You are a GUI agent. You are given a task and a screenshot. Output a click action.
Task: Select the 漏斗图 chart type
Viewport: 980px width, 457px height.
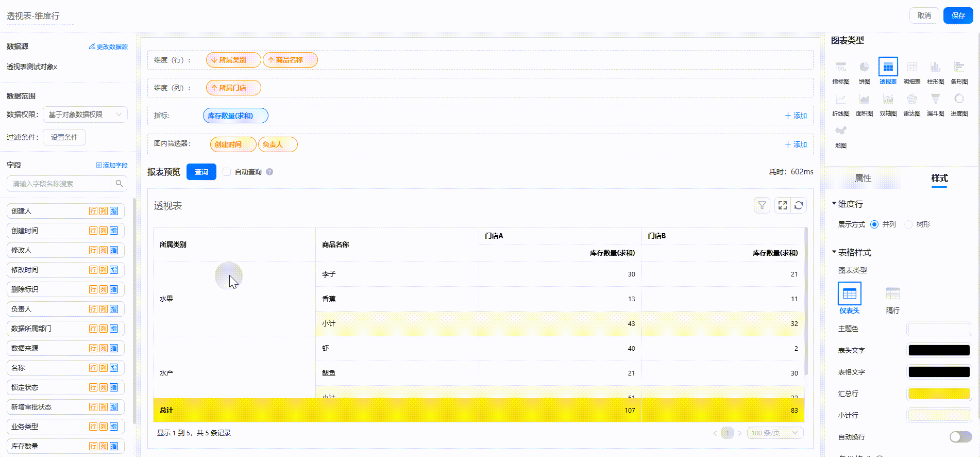point(935,104)
